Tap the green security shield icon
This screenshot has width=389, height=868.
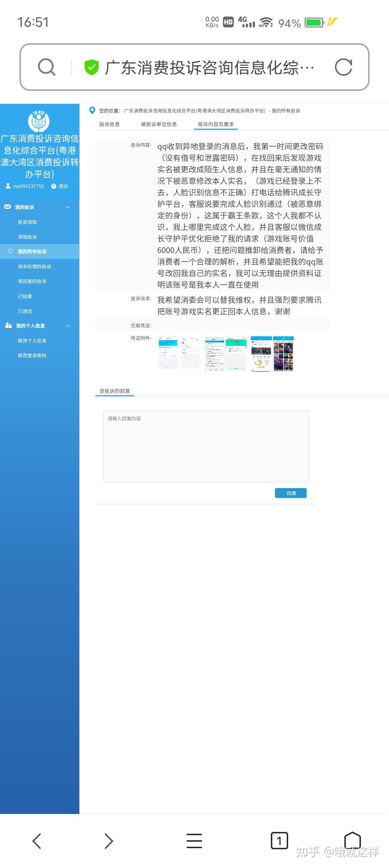click(91, 67)
